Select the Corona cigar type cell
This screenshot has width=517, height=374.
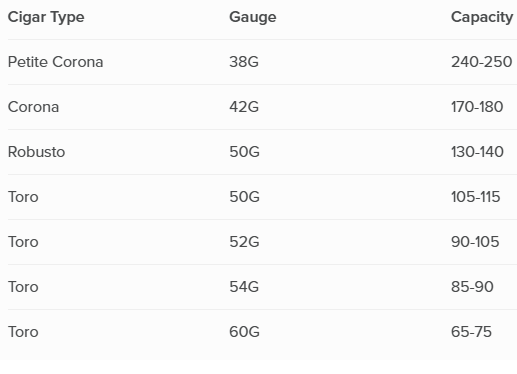point(33,107)
